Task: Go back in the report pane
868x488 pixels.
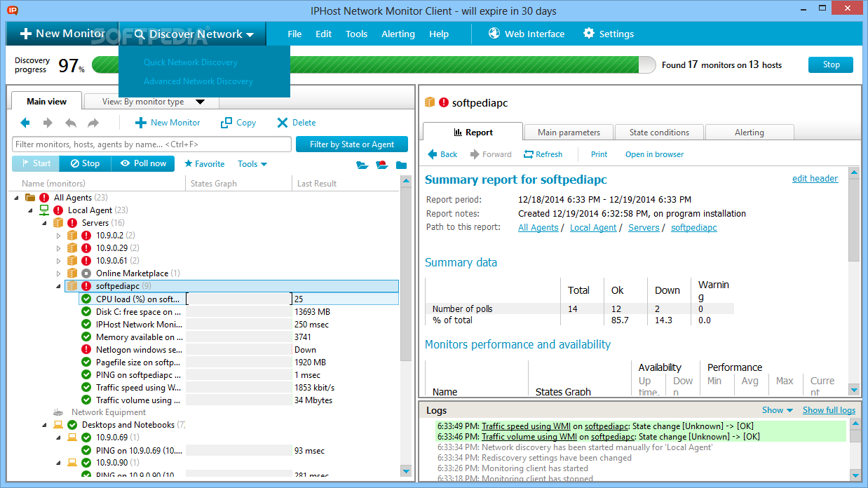Action: click(442, 154)
